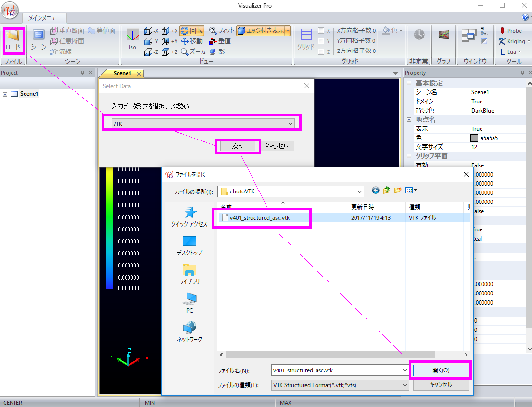Switch to the メインメニュー ribbon tab
The width and height of the screenshot is (532, 407).
pos(44,18)
